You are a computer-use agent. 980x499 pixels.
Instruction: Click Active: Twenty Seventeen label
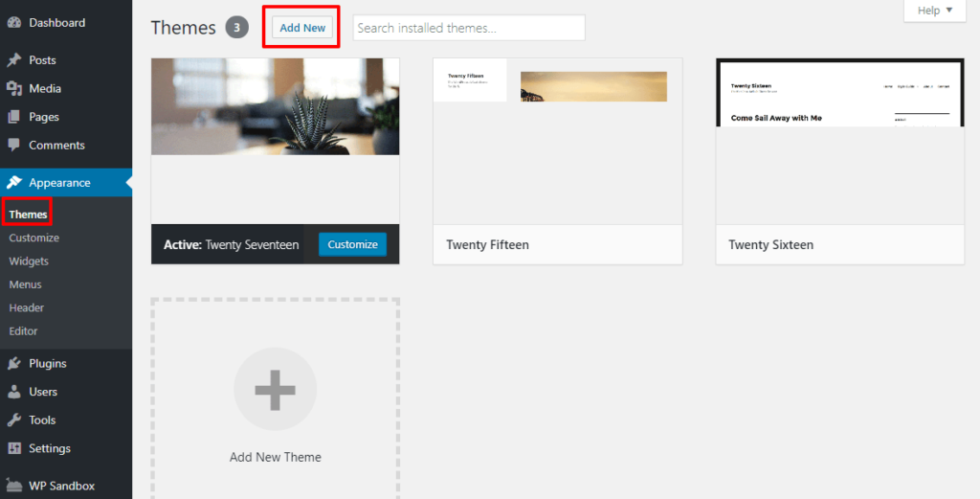(232, 244)
